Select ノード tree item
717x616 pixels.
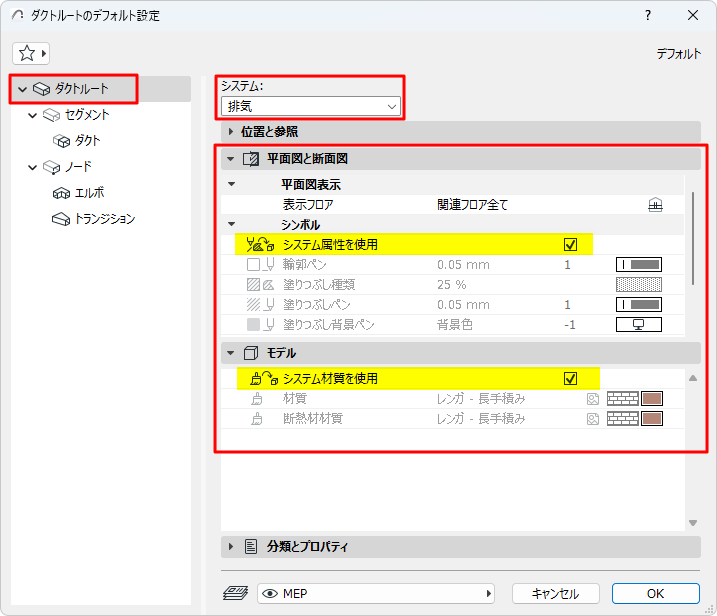[x=78, y=166]
